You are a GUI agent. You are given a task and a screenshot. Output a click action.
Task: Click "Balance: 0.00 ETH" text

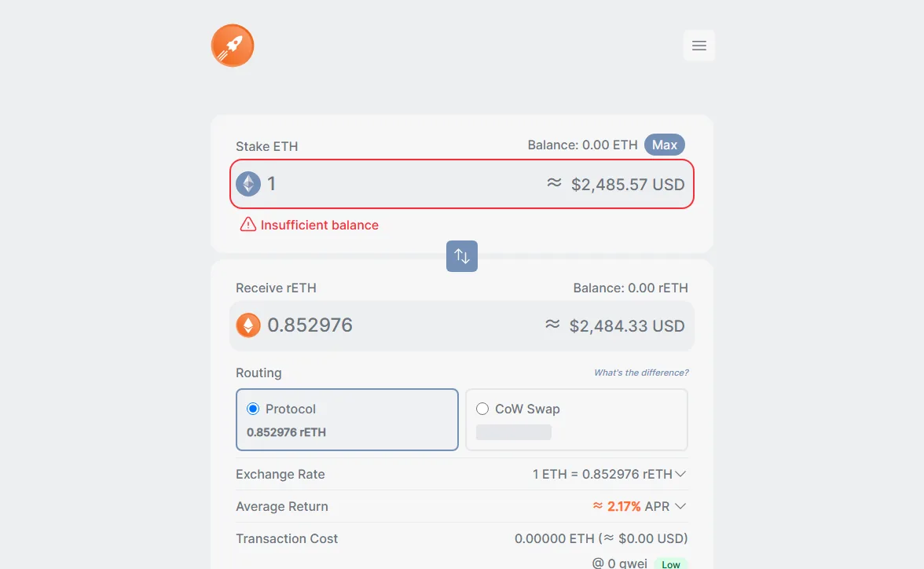pyautogui.click(x=582, y=145)
